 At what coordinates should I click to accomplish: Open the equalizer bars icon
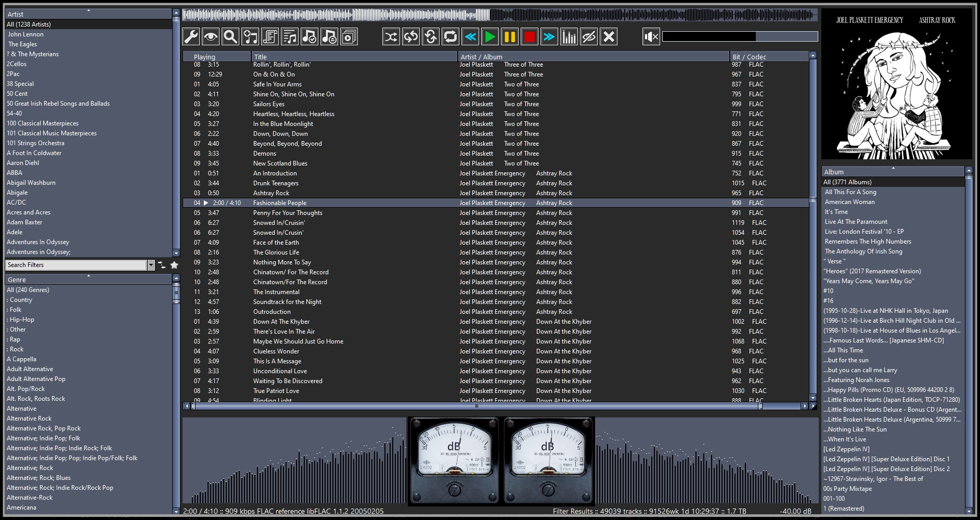click(569, 36)
